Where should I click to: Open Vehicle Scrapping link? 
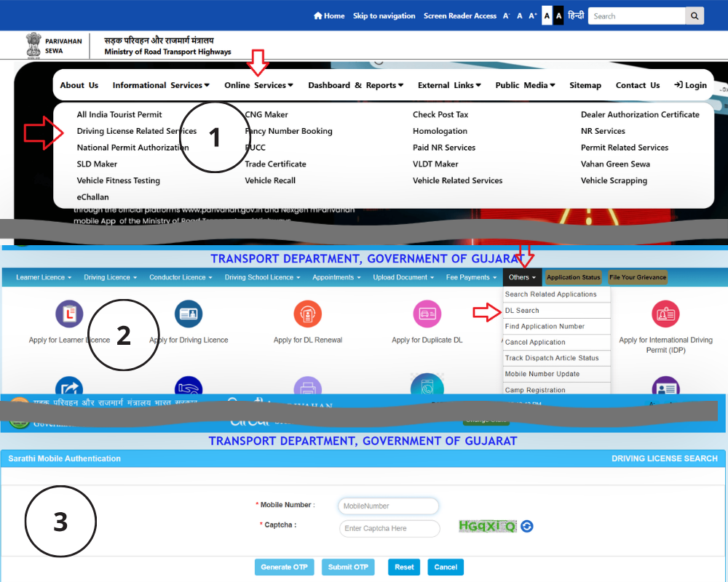(614, 180)
